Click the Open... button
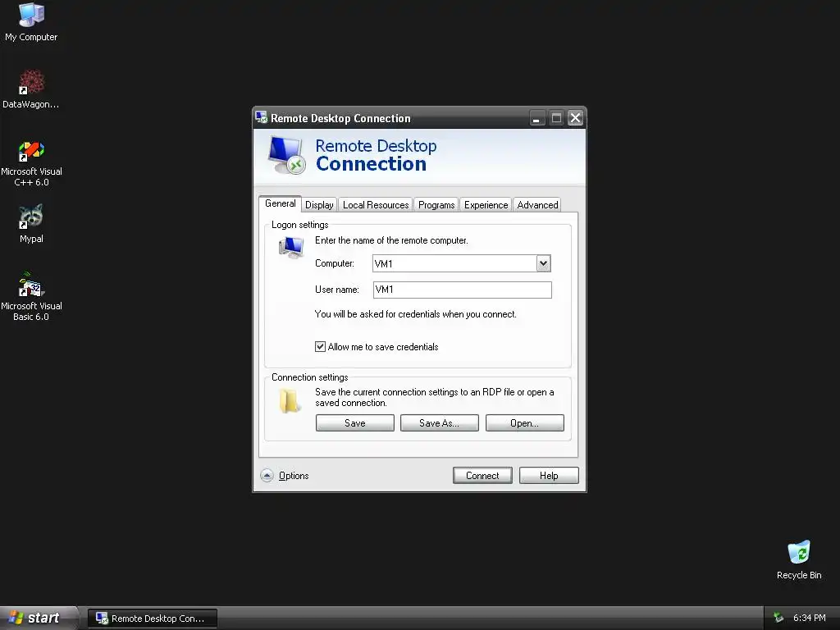The image size is (840, 630). coord(524,422)
